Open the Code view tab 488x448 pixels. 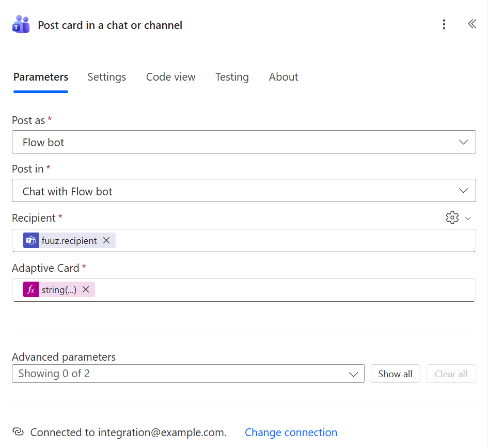pyautogui.click(x=170, y=77)
